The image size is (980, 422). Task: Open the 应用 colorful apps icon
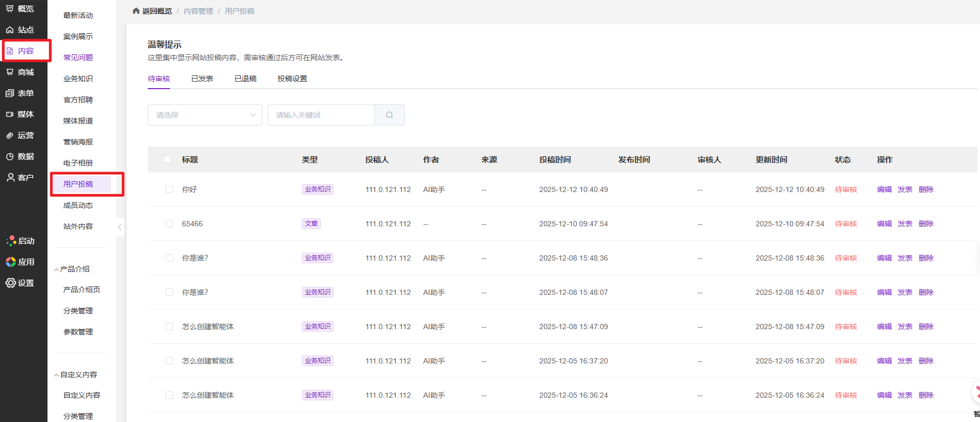pyautogui.click(x=11, y=262)
